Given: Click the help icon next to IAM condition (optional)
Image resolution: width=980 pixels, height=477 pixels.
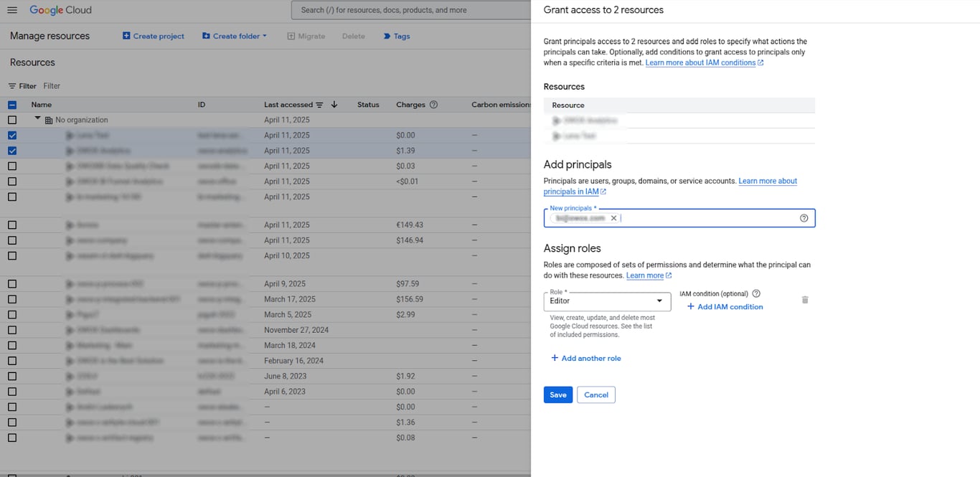Looking at the screenshot, I should coord(756,293).
